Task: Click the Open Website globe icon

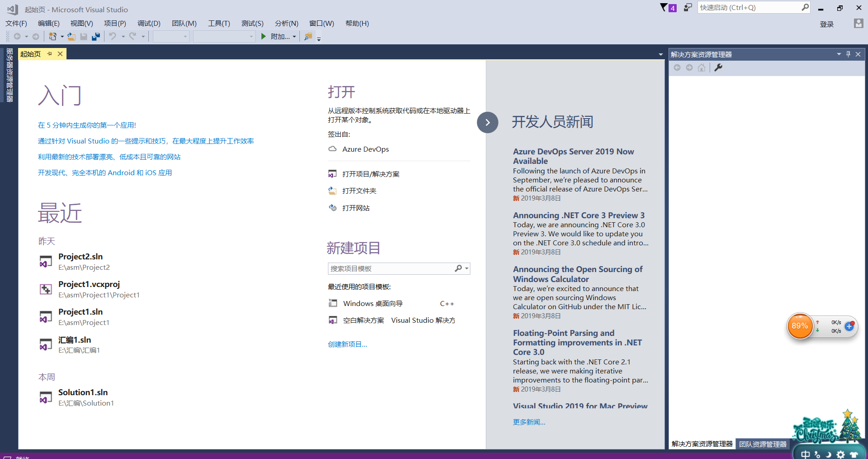Action: pos(332,208)
